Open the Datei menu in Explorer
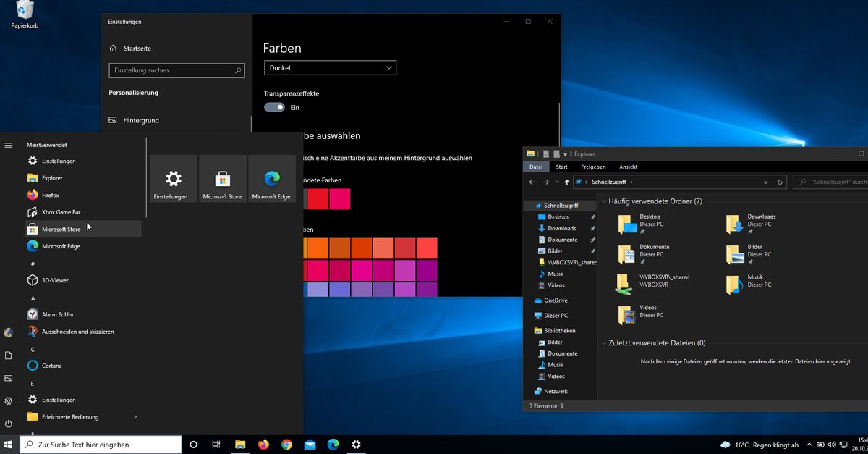Image resolution: width=868 pixels, height=454 pixels. [x=535, y=167]
